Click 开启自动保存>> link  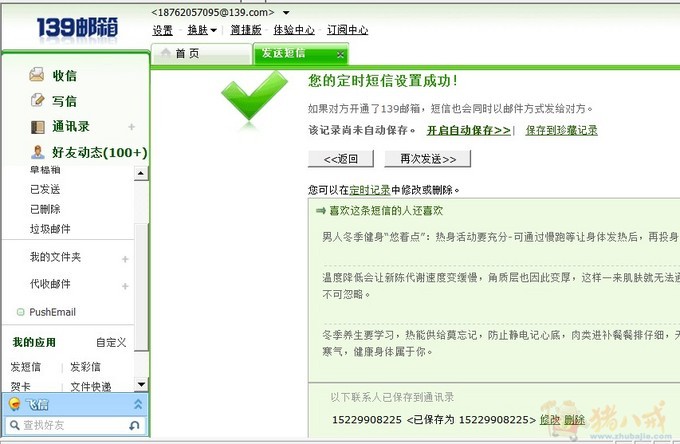tap(468, 130)
